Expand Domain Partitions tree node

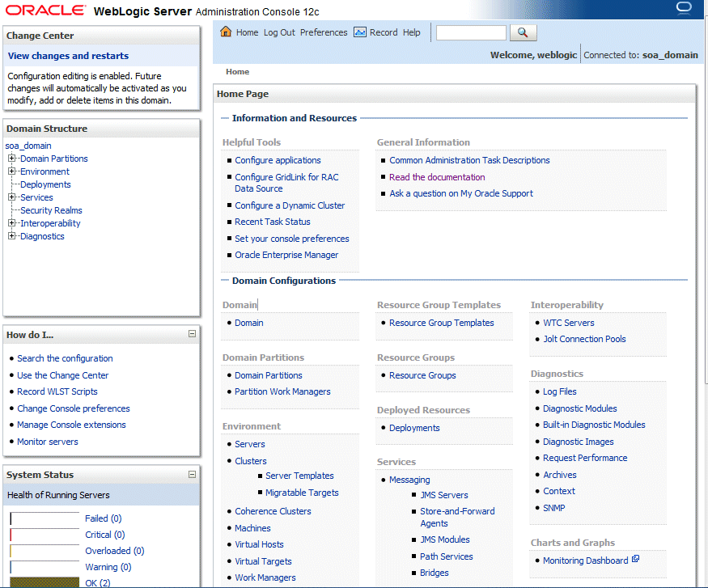tap(12, 159)
